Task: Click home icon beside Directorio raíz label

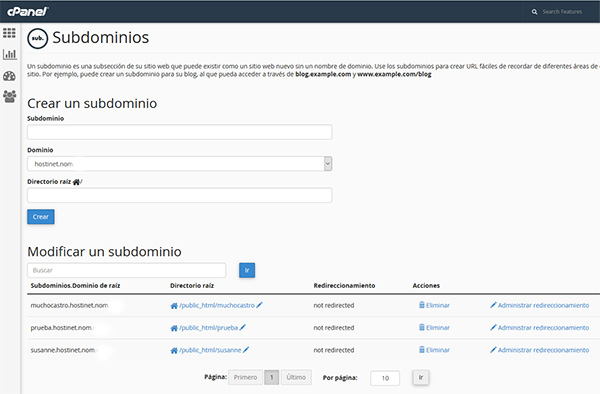Action: coord(76,182)
